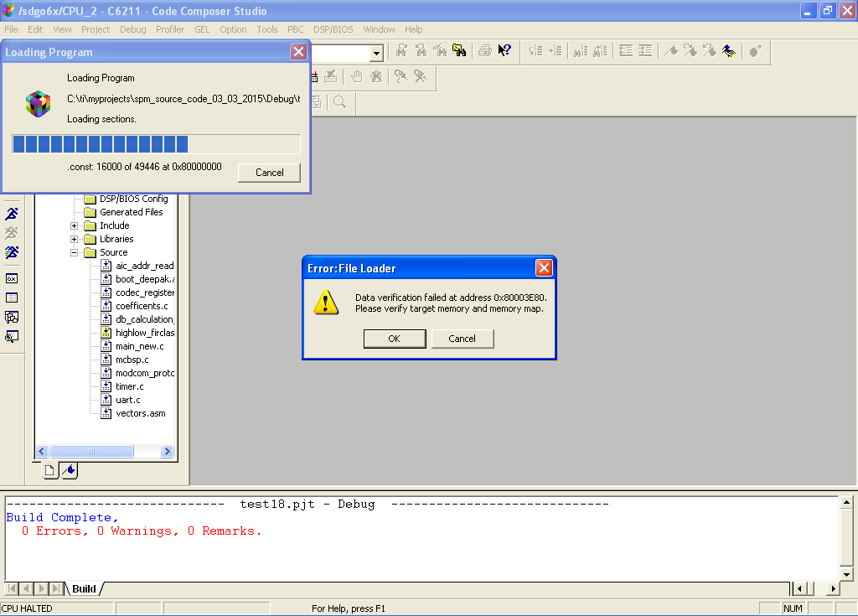The height and width of the screenshot is (616, 858).
Task: Click the Print icon in toolbar
Action: pyautogui.click(x=485, y=51)
